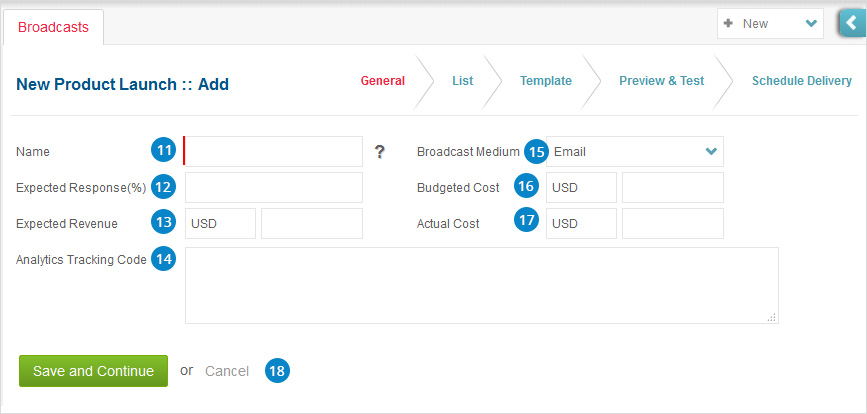Click the numbered badge 11 marker
Screen dimensions: 867x414
pos(163,151)
